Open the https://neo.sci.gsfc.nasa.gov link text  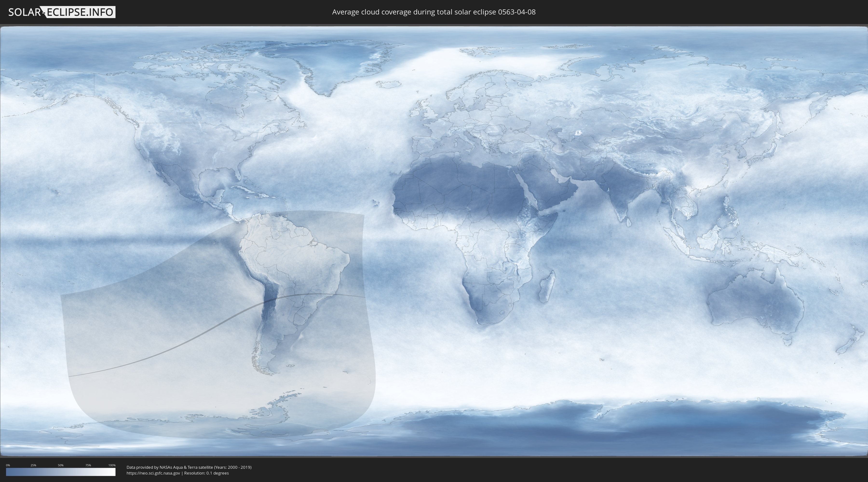[x=153, y=473]
